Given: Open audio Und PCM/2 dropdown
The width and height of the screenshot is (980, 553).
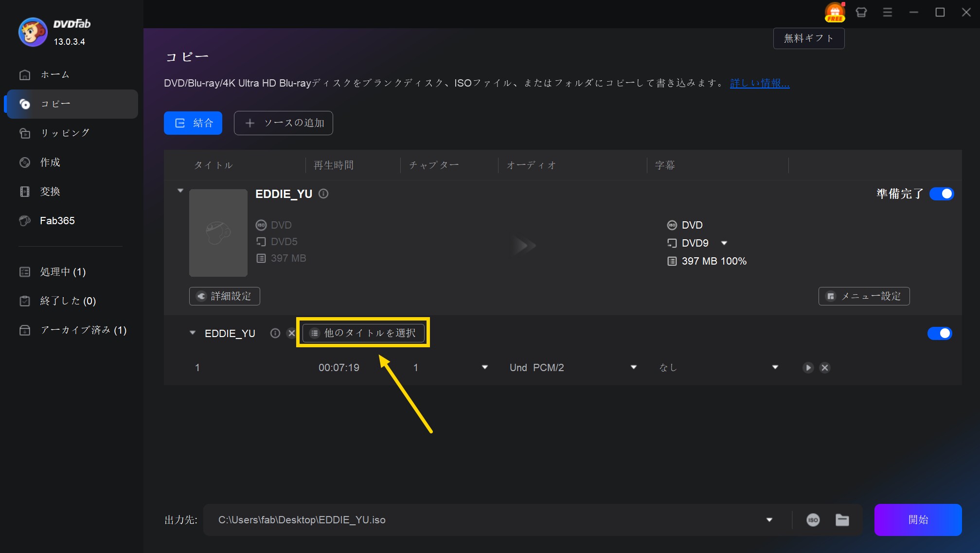Looking at the screenshot, I should pos(633,367).
